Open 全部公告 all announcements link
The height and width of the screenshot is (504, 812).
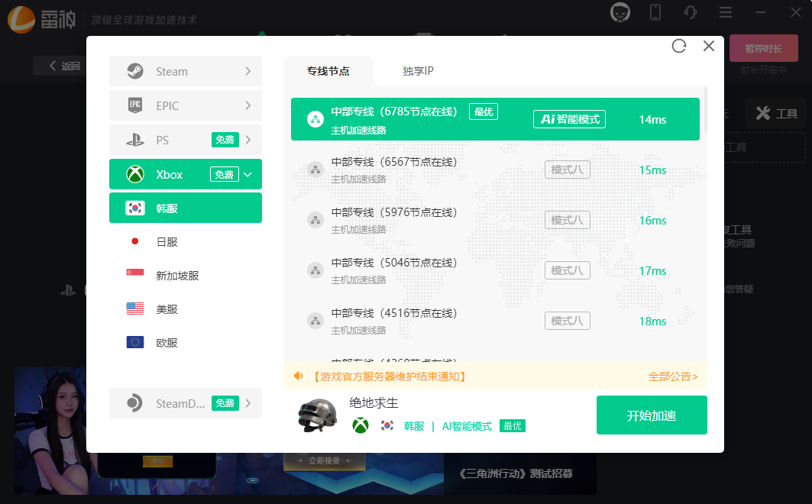(673, 376)
